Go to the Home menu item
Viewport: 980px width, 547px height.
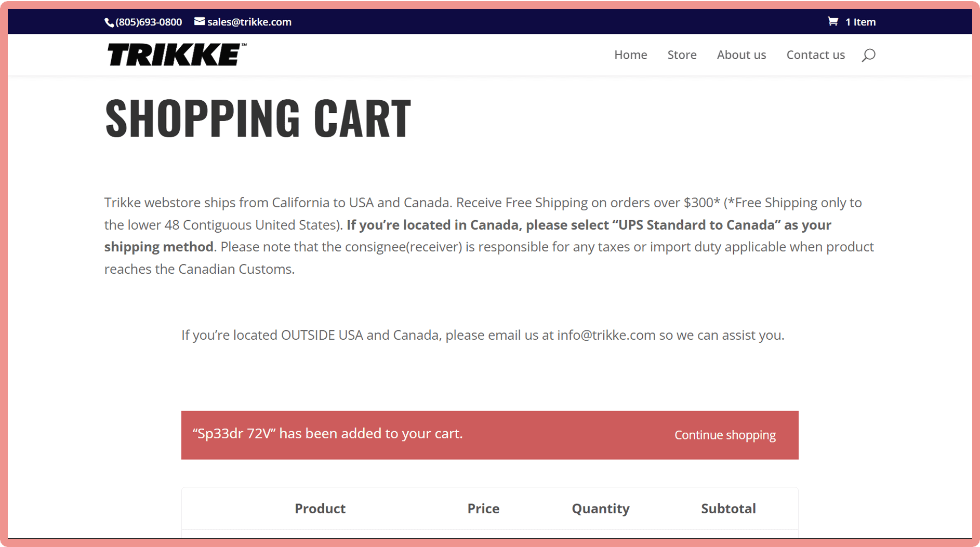click(x=630, y=55)
